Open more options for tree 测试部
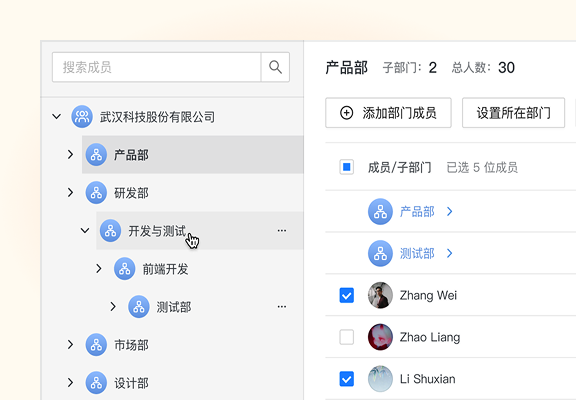The image size is (576, 400). click(282, 306)
